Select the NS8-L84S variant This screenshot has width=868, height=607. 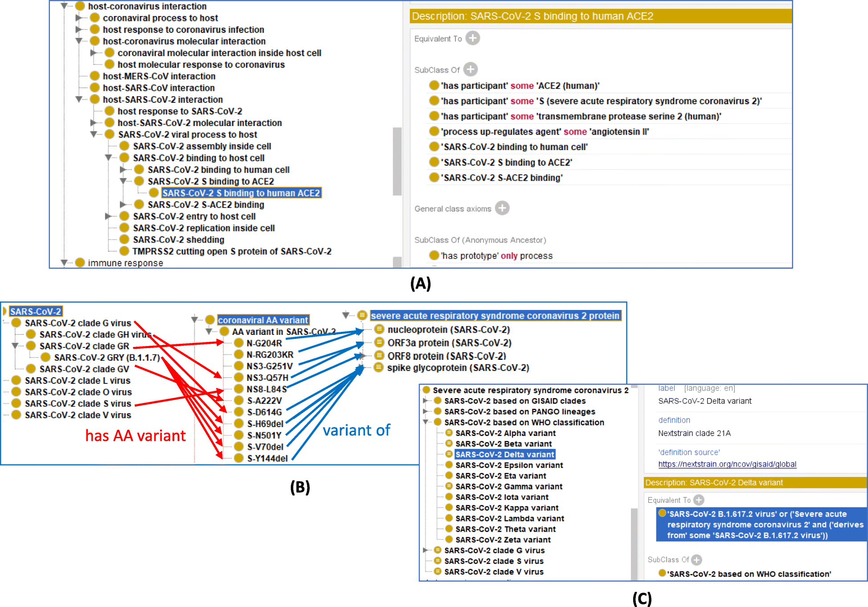click(x=266, y=389)
